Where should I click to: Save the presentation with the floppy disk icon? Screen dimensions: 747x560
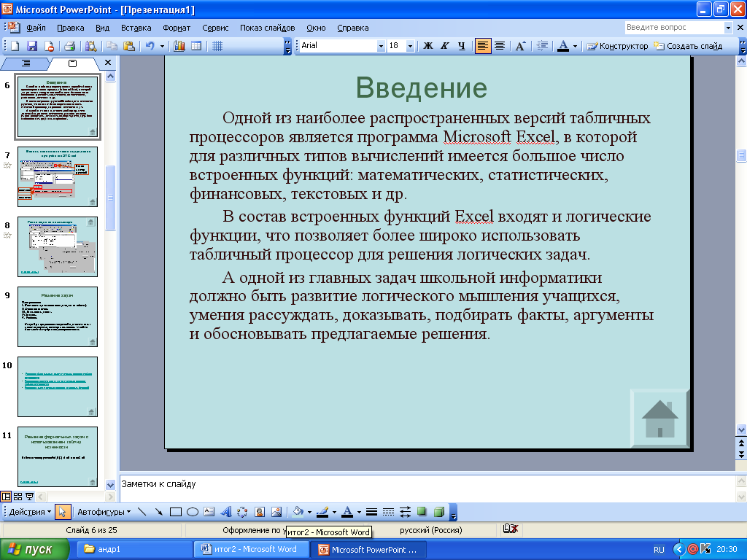click(32, 46)
